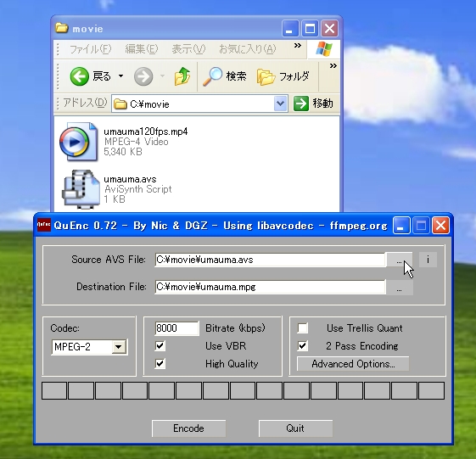476x459 pixels.
Task: Expand hidden menu items chevron in menu bar
Action: (298, 46)
